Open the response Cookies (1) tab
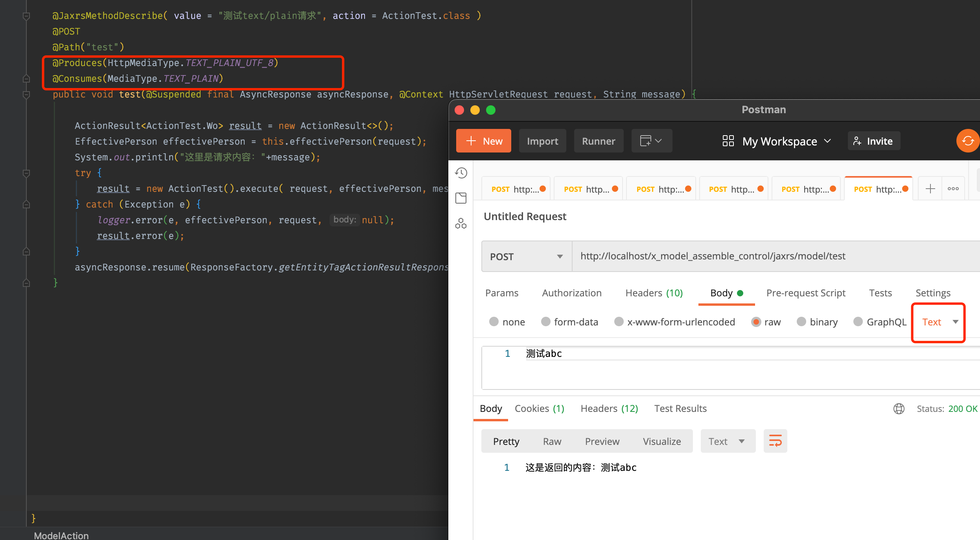 click(539, 409)
